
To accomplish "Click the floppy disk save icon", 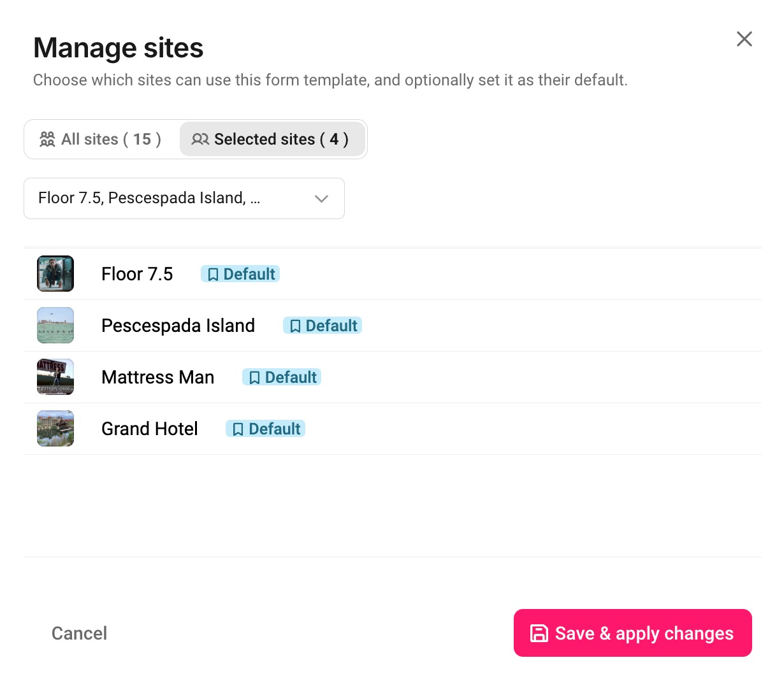I will 539,633.
